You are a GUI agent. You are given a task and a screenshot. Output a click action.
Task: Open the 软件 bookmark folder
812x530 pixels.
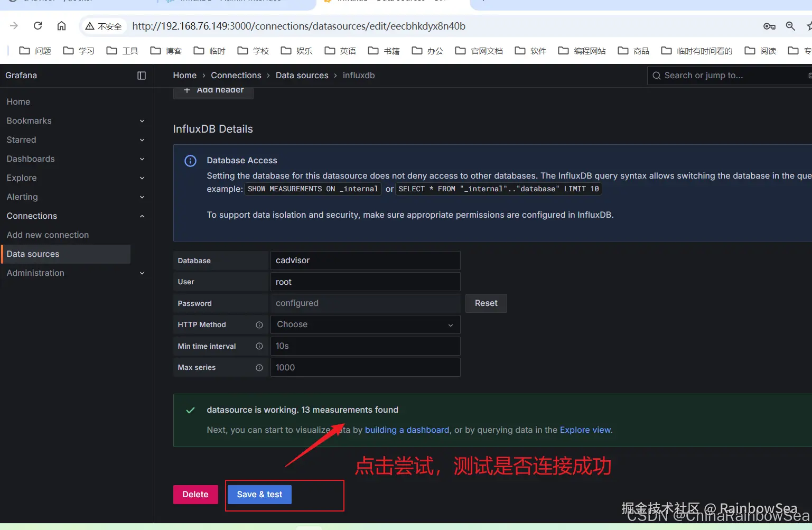pyautogui.click(x=531, y=51)
